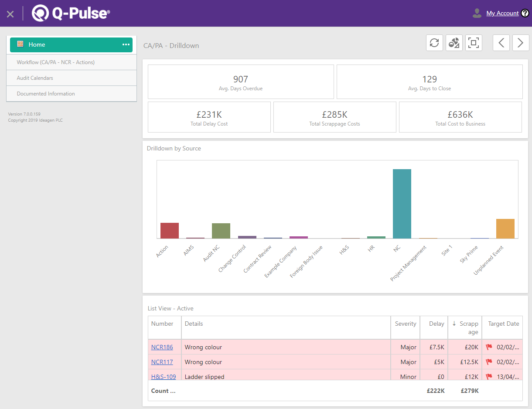The width and height of the screenshot is (532, 409).
Task: Click the user avatar beside My Account
Action: click(x=477, y=13)
